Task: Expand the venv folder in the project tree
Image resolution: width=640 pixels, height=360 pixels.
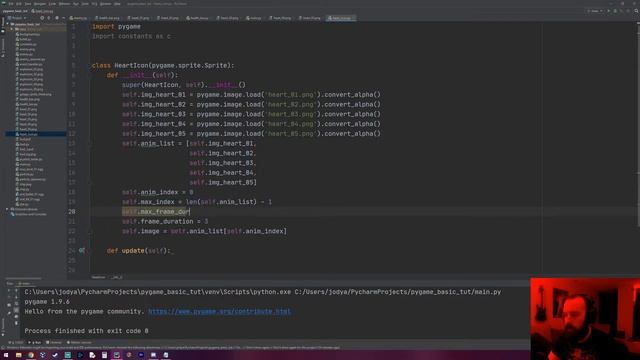Action: pyautogui.click(x=12, y=29)
